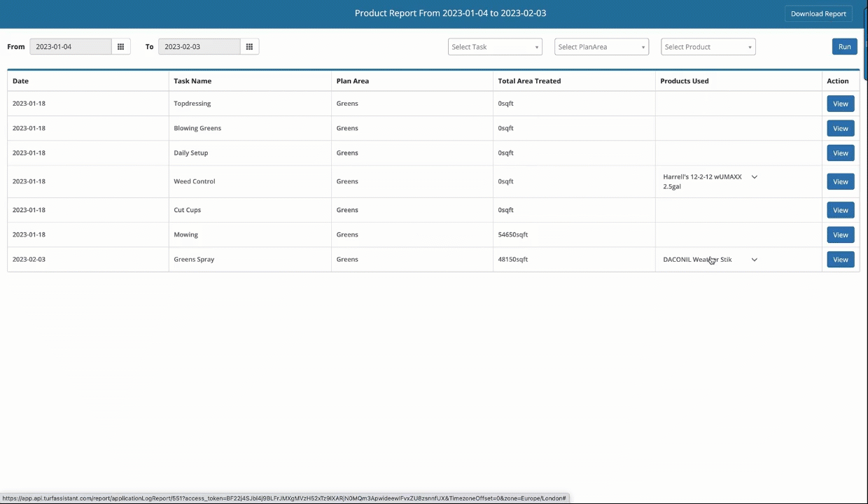Screen dimensions: 868x504
Task: Open the From date calendar picker
Action: tap(120, 46)
